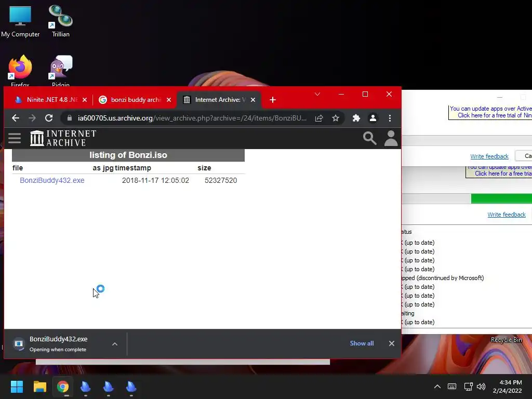Launch the Pidgin desktop shortcut

pos(60,71)
